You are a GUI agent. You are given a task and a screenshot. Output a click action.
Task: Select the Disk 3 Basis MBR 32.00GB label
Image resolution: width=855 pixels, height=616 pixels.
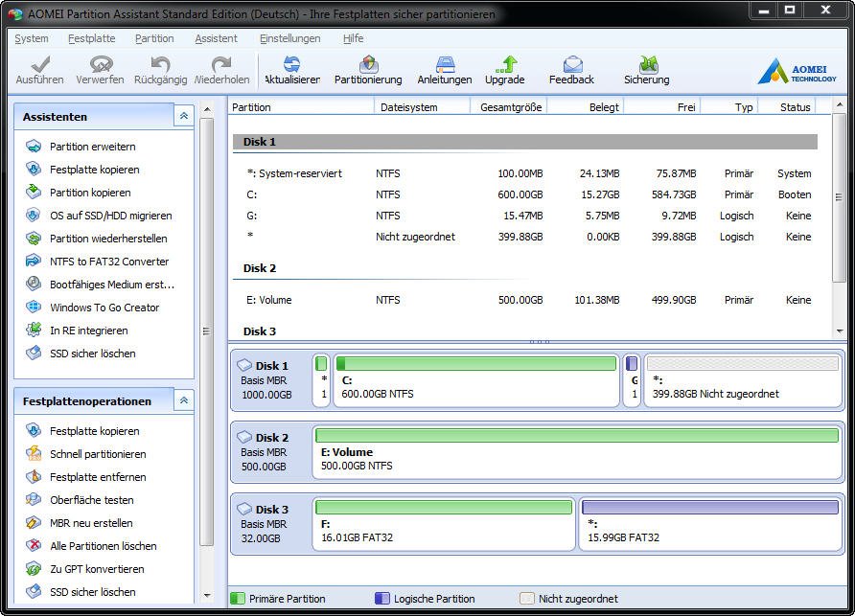point(270,524)
